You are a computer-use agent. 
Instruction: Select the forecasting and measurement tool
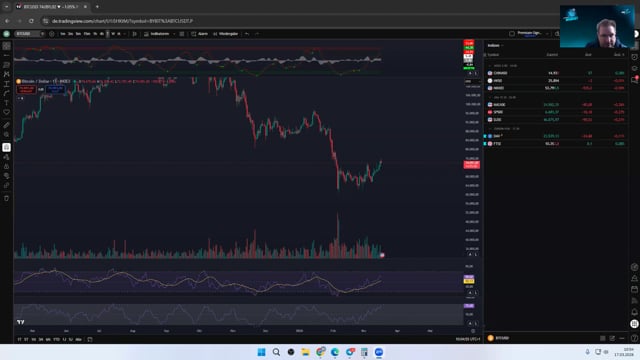pyautogui.click(x=7, y=84)
